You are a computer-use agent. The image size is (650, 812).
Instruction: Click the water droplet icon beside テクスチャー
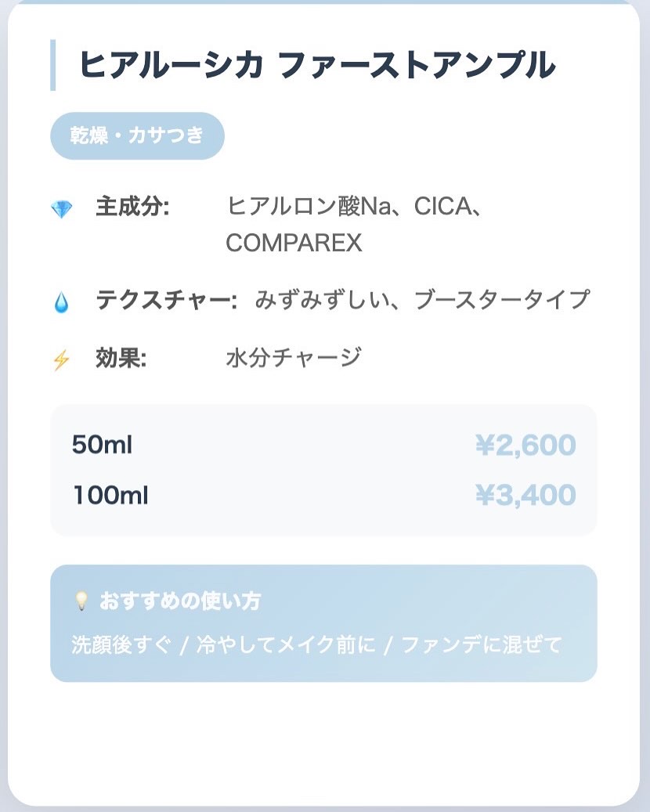[61, 302]
